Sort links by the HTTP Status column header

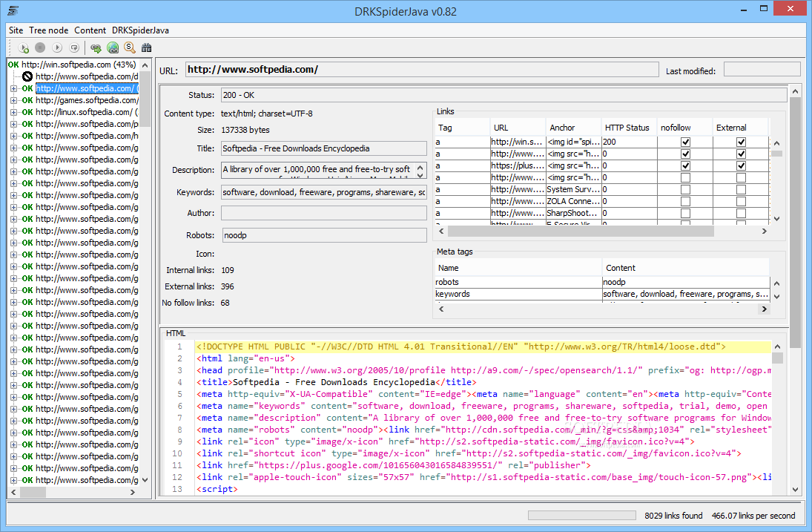629,128
